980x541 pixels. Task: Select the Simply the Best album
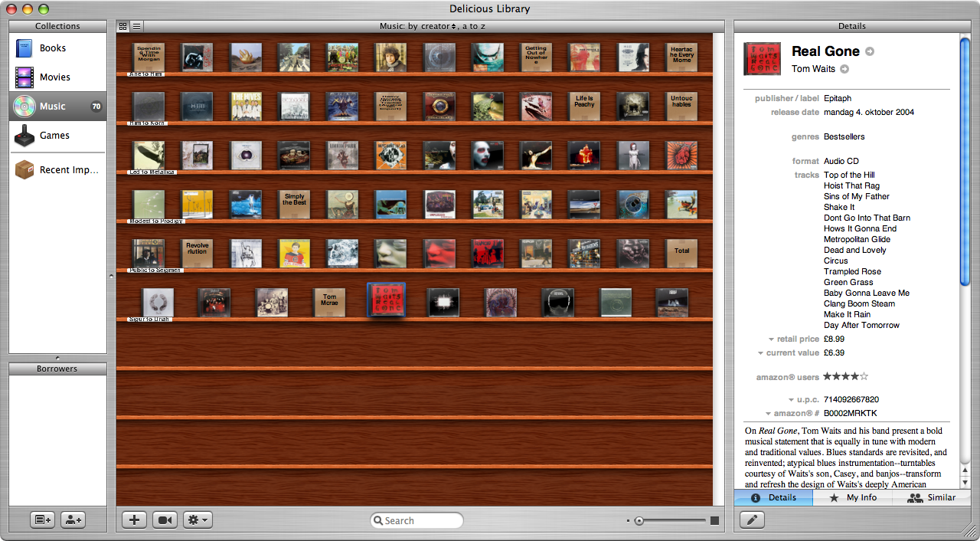coord(294,205)
